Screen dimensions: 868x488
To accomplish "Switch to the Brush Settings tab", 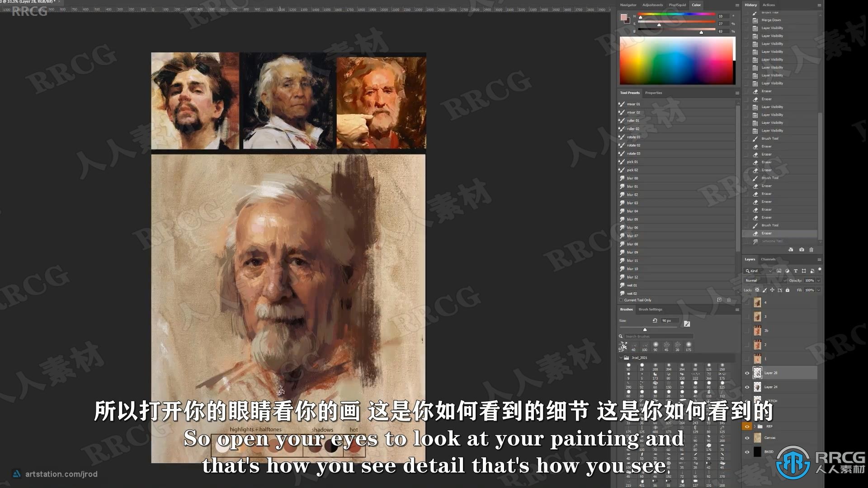I will 650,310.
